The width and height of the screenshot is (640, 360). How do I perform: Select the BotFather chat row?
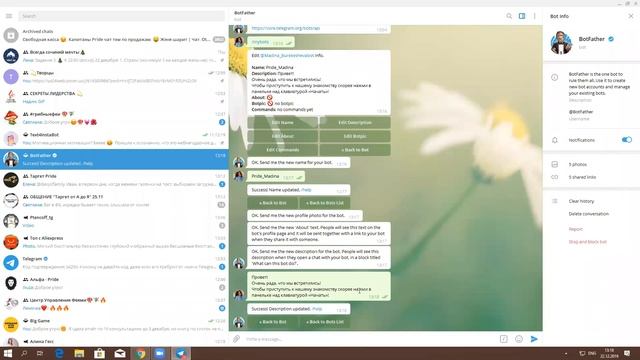(x=114, y=159)
